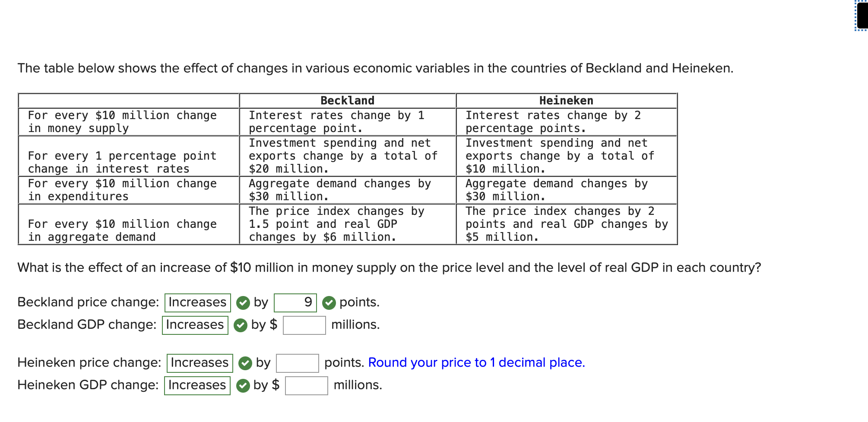Toggle the Beckland price change Increases selection
The width and height of the screenshot is (868, 422).
pyautogui.click(x=197, y=302)
